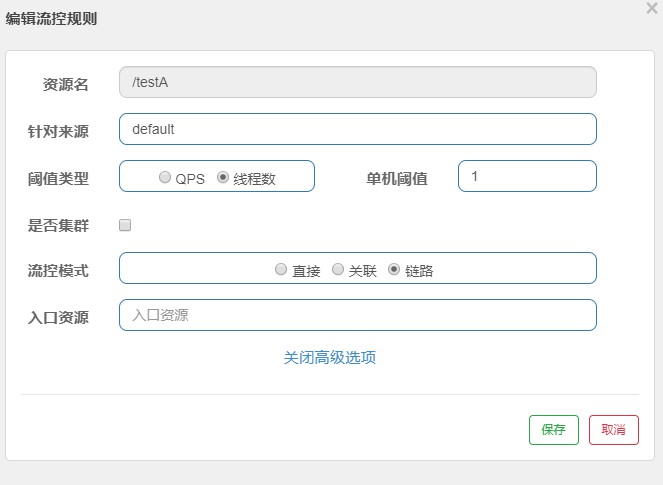Click the 入口资源 form label
Viewport: 663px width, 485px height.
click(x=58, y=317)
